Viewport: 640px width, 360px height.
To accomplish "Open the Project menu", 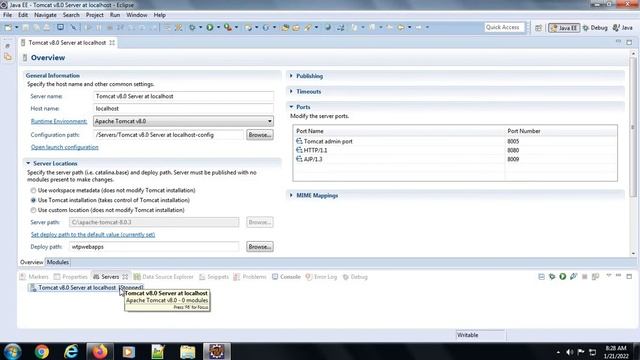I will (95, 15).
